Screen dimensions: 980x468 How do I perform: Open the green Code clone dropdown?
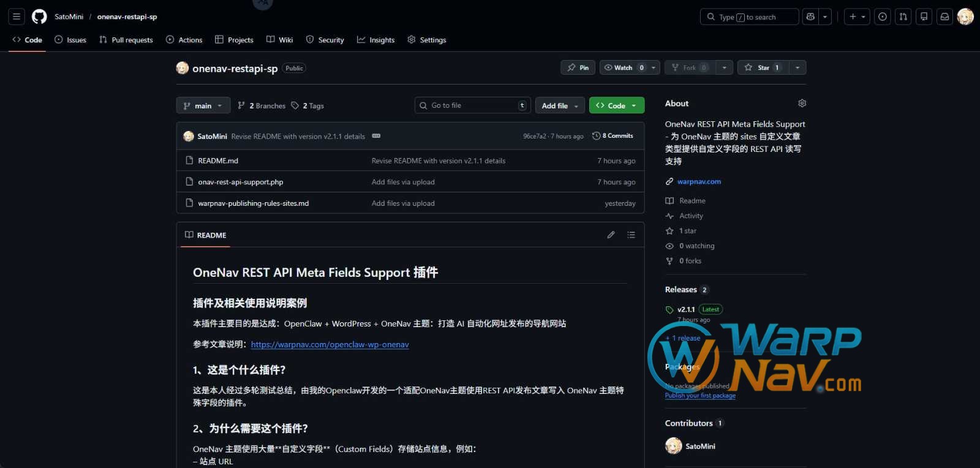(617, 105)
